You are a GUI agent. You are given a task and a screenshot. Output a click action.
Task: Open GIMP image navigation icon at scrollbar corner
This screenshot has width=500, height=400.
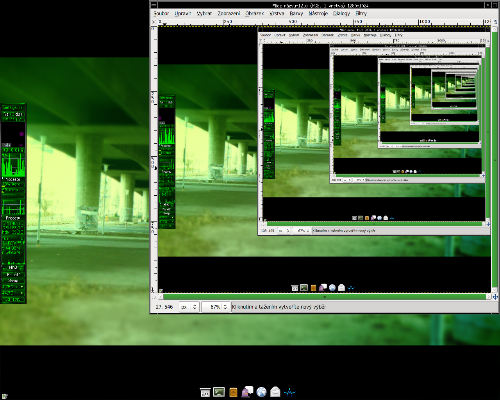pyautogui.click(x=495, y=296)
